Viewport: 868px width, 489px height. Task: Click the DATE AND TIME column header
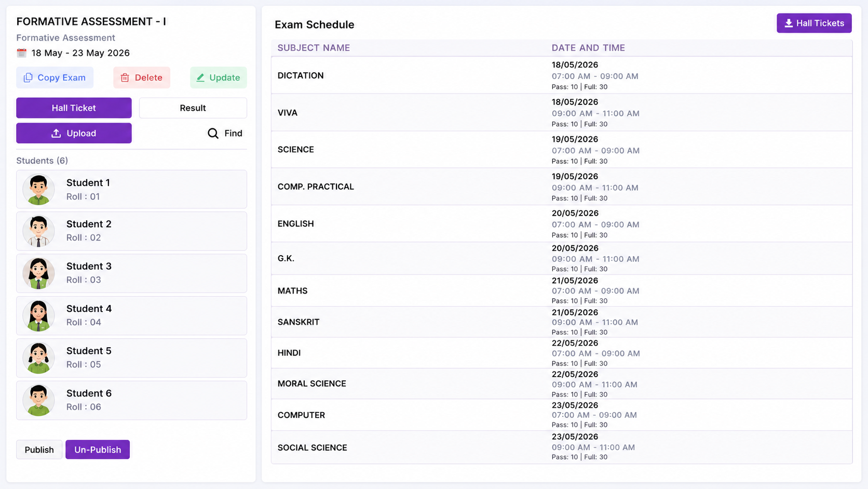588,48
